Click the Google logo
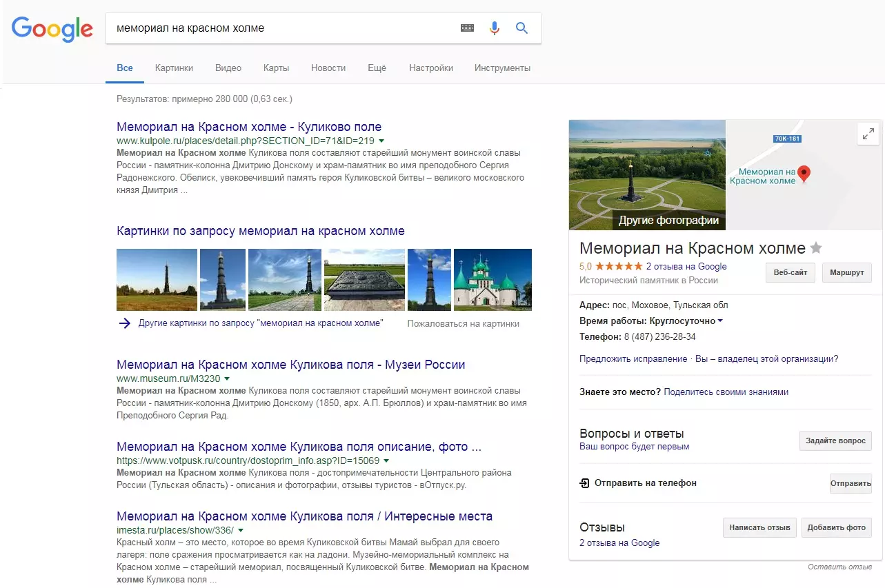 coord(52,28)
